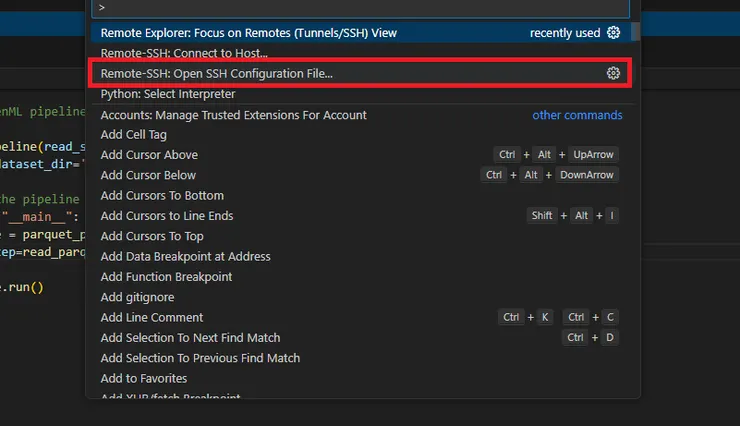
Task: Run Add Cursors to Line Ends
Action: (361, 216)
